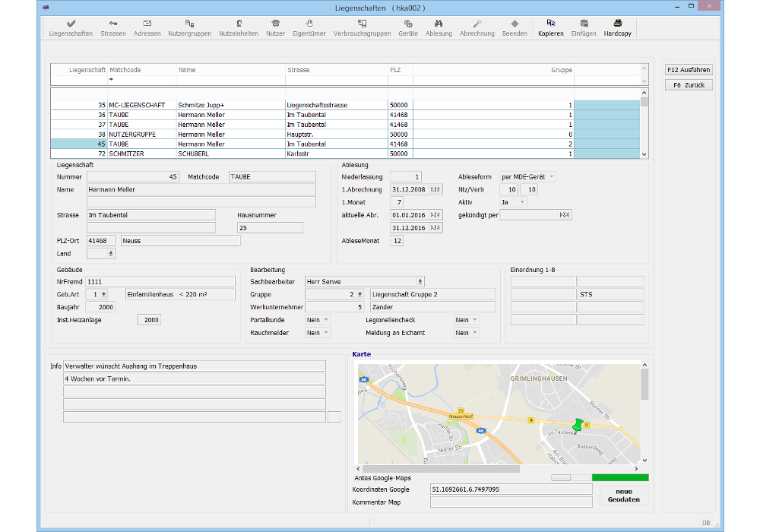Click the Adressen envelope icon
The height and width of the screenshot is (532, 760).
click(x=147, y=28)
